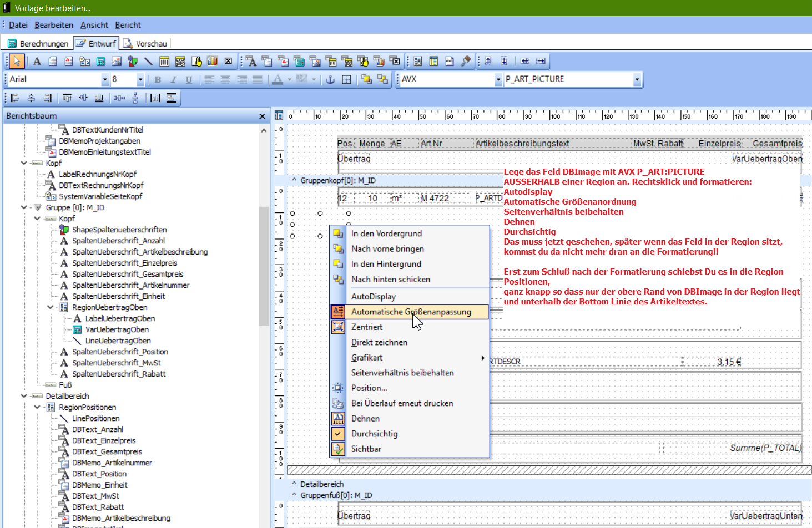Open the Bearbeiten menu
The image size is (812, 528).
pos(54,25)
